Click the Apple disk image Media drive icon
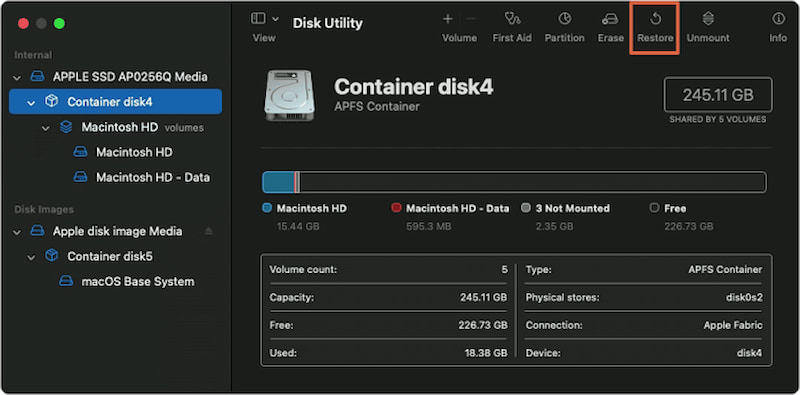This screenshot has width=800, height=395. [37, 231]
